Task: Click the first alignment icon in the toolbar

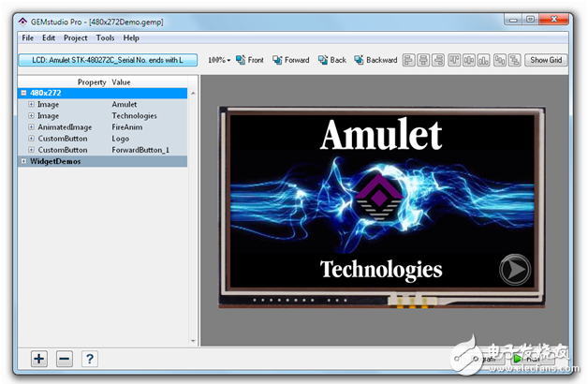Action: click(x=409, y=60)
